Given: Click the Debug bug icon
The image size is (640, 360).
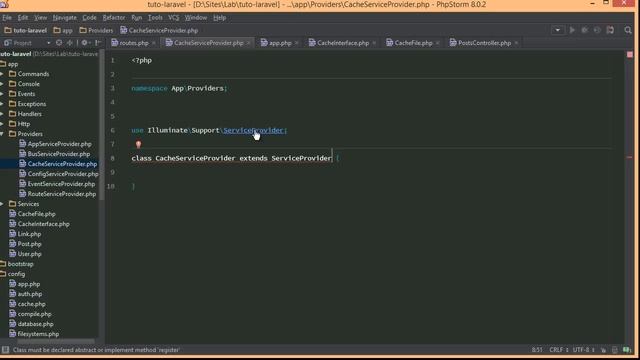Looking at the screenshot, I should 584,30.
